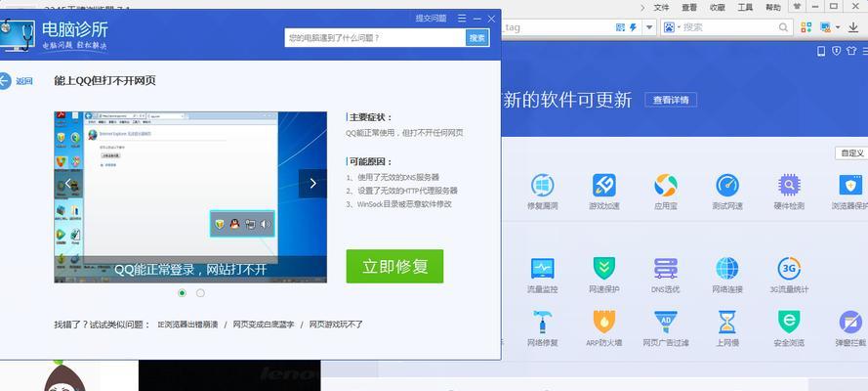Click the green 立即修复 button

coord(394,267)
